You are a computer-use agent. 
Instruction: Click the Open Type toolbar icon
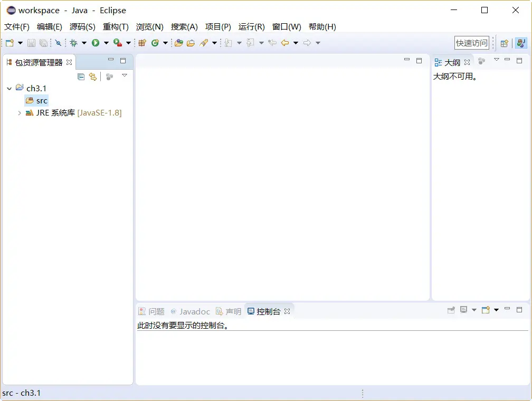point(179,43)
